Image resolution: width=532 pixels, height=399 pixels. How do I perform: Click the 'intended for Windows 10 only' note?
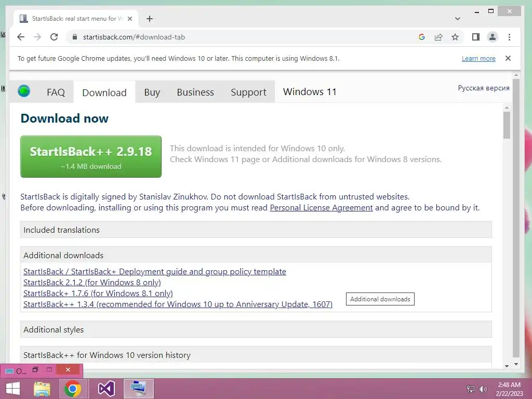pos(257,148)
